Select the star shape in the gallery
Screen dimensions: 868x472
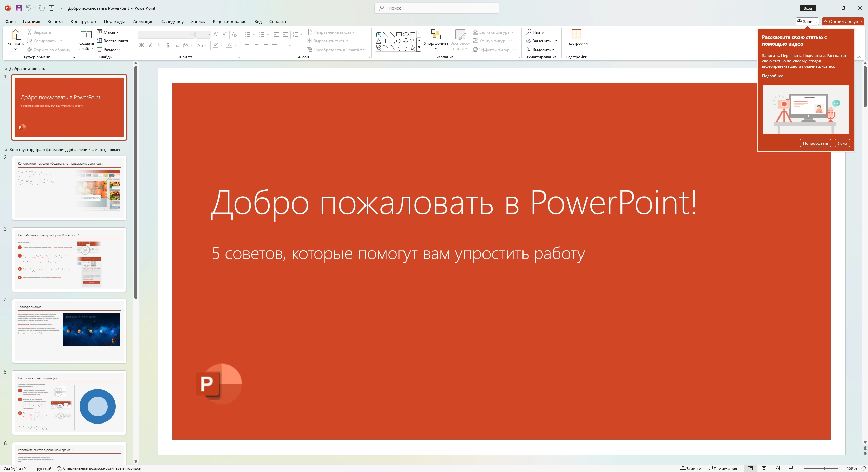412,48
